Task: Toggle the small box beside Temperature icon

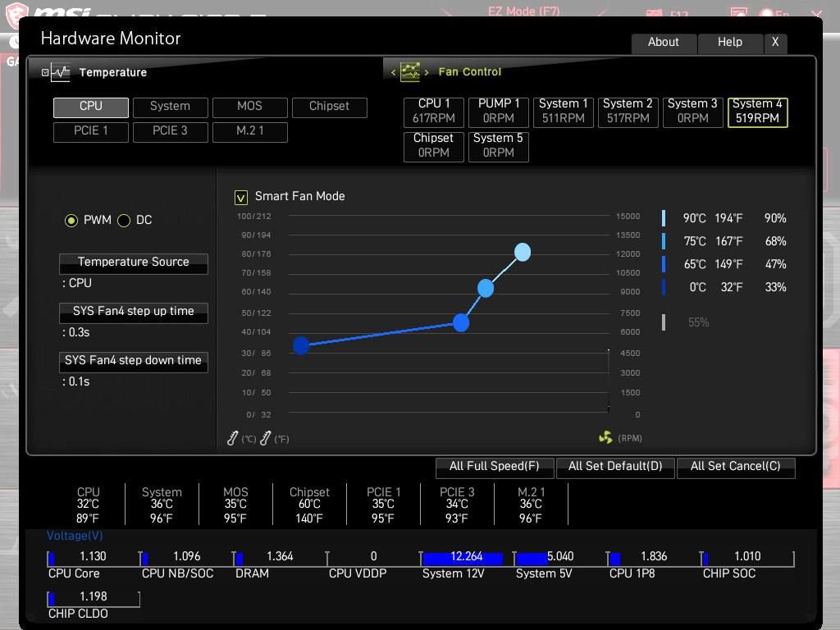Action: tap(45, 72)
